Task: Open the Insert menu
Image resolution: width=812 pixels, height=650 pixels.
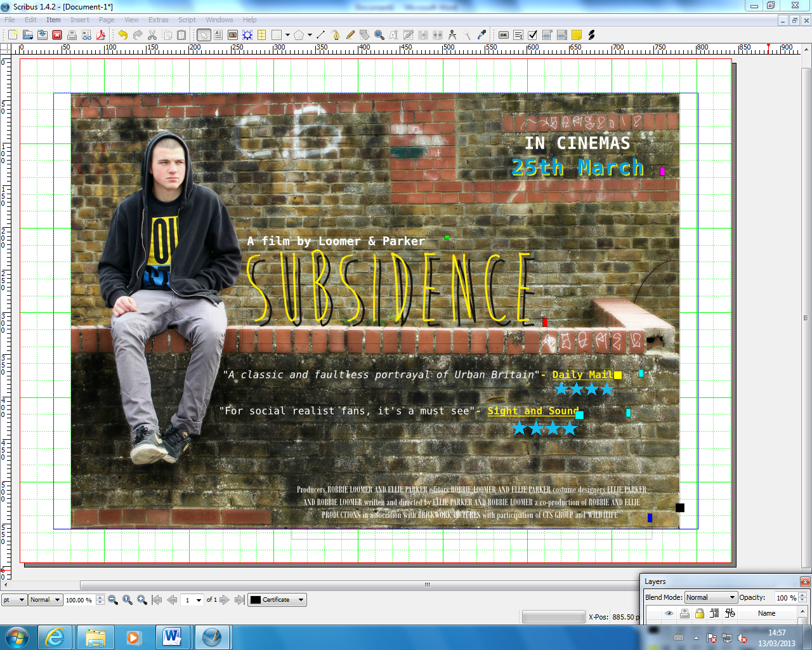Action: click(80, 20)
